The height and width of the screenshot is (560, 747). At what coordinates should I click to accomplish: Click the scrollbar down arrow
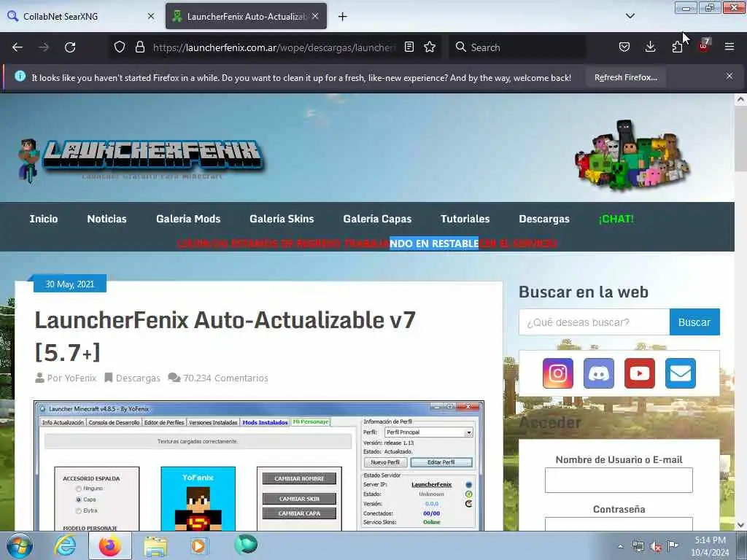coord(740,525)
